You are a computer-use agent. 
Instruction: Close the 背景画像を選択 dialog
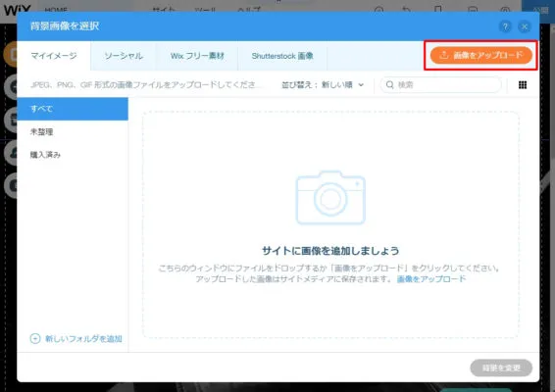coord(525,26)
